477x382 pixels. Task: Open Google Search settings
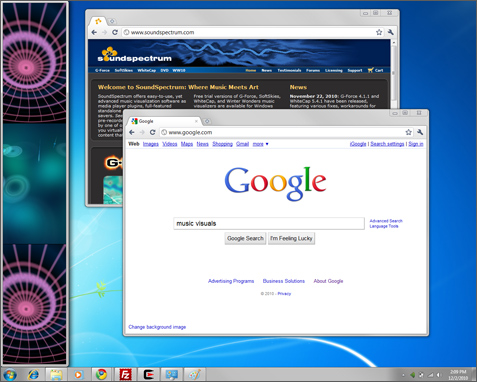pyautogui.click(x=387, y=144)
